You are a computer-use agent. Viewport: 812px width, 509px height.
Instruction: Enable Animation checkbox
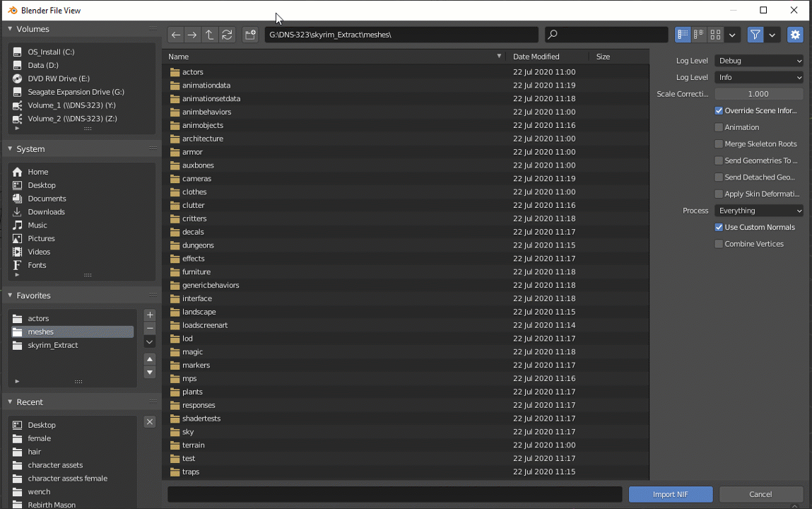[719, 127]
